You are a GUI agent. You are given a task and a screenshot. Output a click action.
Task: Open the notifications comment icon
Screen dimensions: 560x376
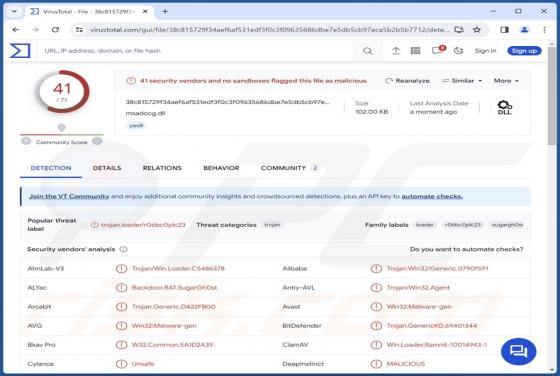438,50
